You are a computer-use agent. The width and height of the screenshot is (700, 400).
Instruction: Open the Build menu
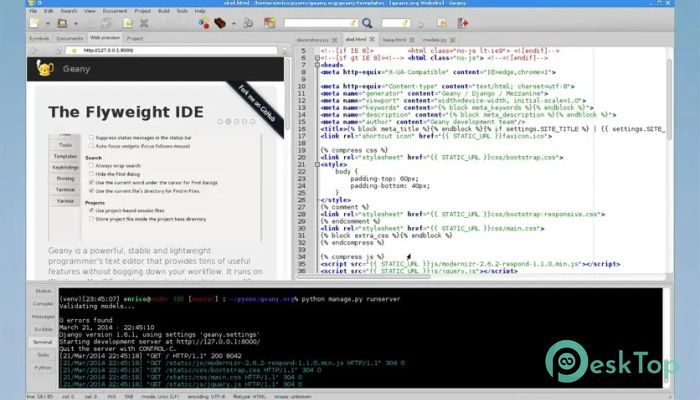coord(164,11)
